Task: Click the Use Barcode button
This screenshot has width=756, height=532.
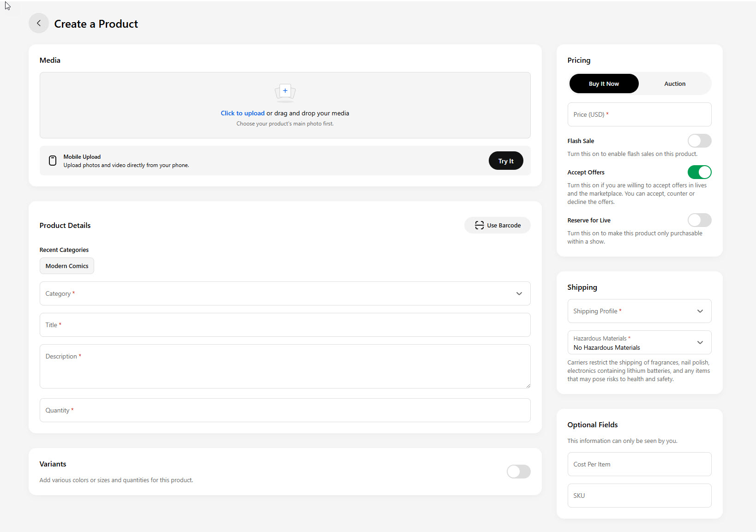Action: [498, 225]
